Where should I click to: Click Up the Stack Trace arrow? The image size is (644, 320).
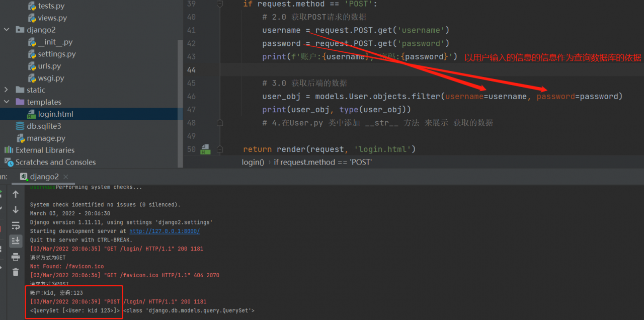pyautogui.click(x=16, y=194)
